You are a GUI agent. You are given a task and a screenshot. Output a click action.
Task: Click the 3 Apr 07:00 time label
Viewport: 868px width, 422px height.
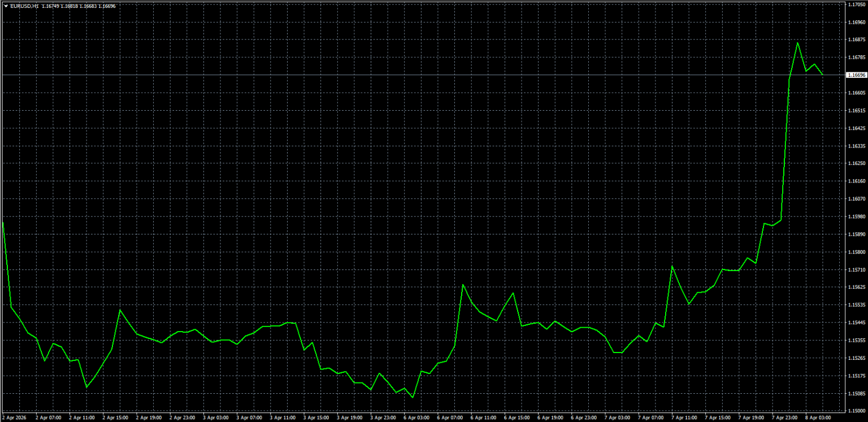point(249,418)
